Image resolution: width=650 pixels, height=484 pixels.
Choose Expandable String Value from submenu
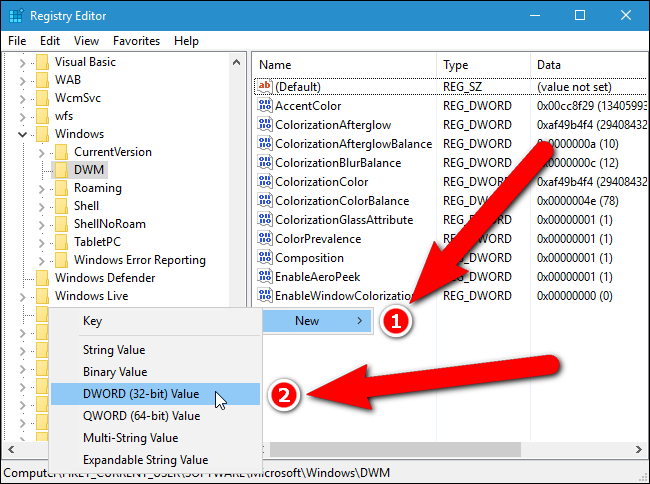coord(155,460)
